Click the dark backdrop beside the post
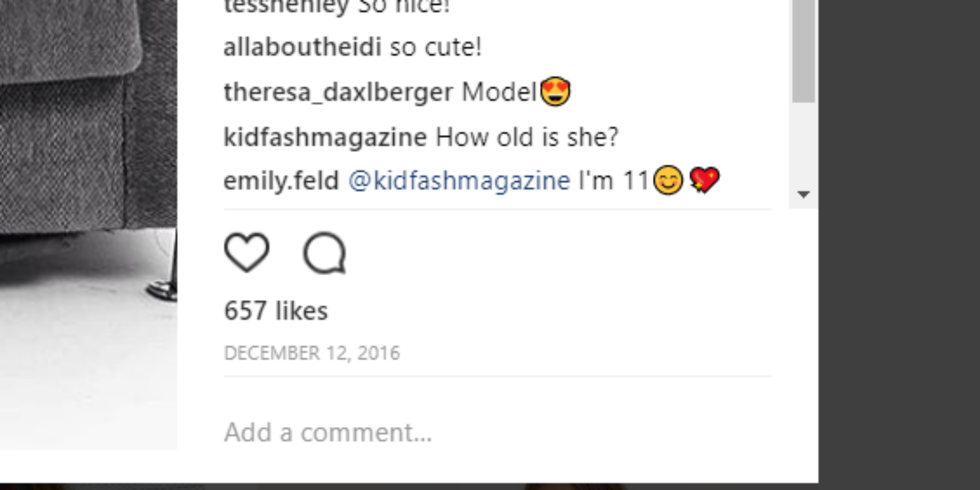Image resolution: width=980 pixels, height=490 pixels. (900, 239)
